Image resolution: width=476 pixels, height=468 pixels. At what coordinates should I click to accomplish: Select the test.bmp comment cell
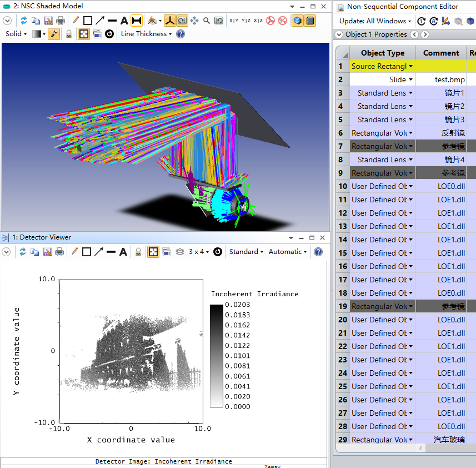coord(441,79)
